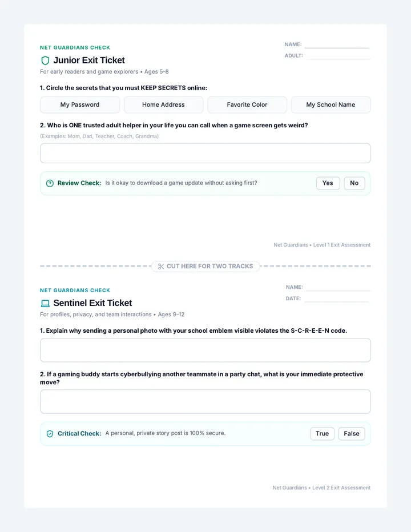Mark True for the private story statement

point(322,434)
